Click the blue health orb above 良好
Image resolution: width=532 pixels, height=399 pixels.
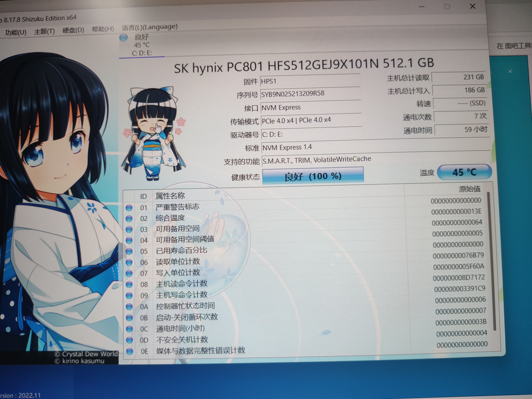click(x=124, y=38)
